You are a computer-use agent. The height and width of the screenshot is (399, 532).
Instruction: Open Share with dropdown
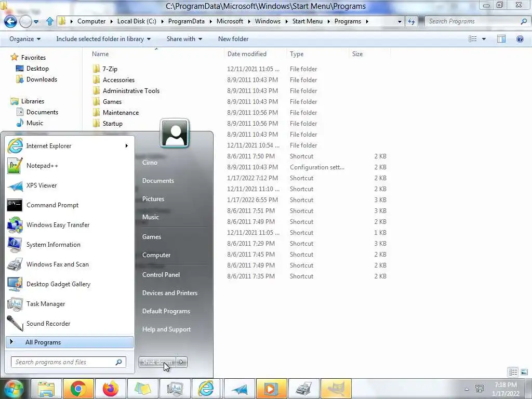(x=184, y=39)
